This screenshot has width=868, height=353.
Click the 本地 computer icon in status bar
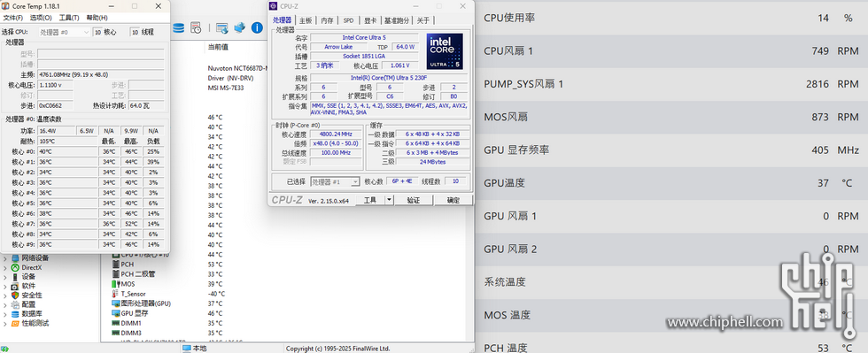click(x=187, y=349)
